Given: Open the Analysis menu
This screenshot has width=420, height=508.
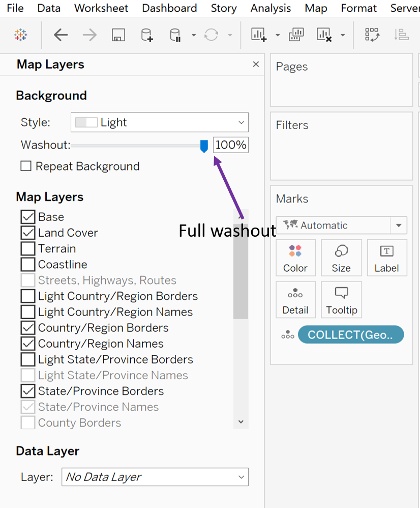Looking at the screenshot, I should [x=271, y=8].
